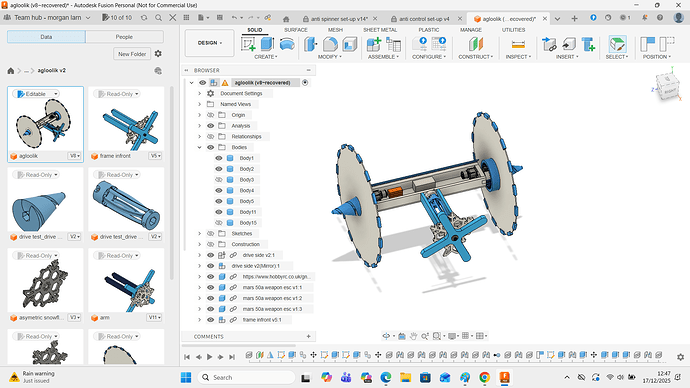Toggle visibility of Body11
690x388 pixels.
coord(219,212)
